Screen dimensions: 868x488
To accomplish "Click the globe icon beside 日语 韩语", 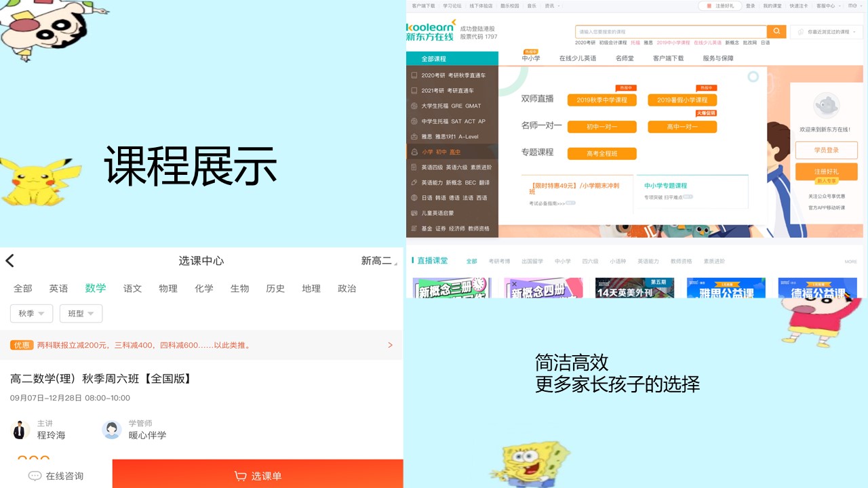I will (x=414, y=198).
